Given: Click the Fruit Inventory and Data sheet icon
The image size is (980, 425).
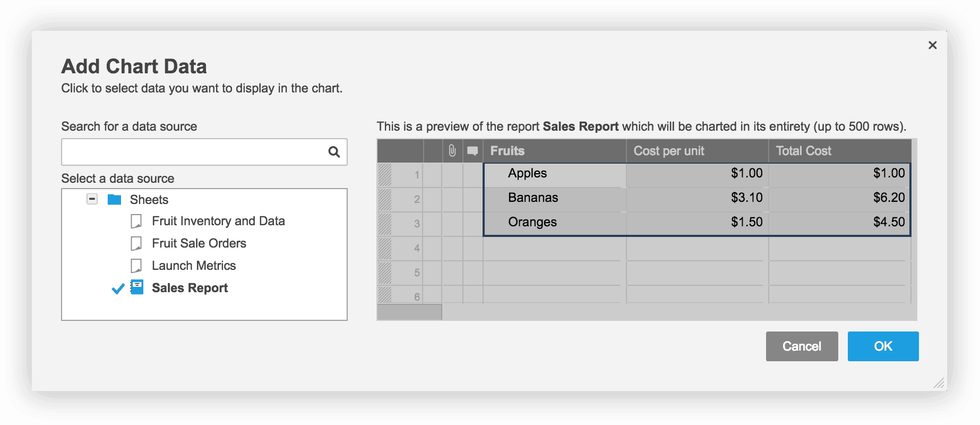Looking at the screenshot, I should pyautogui.click(x=136, y=221).
